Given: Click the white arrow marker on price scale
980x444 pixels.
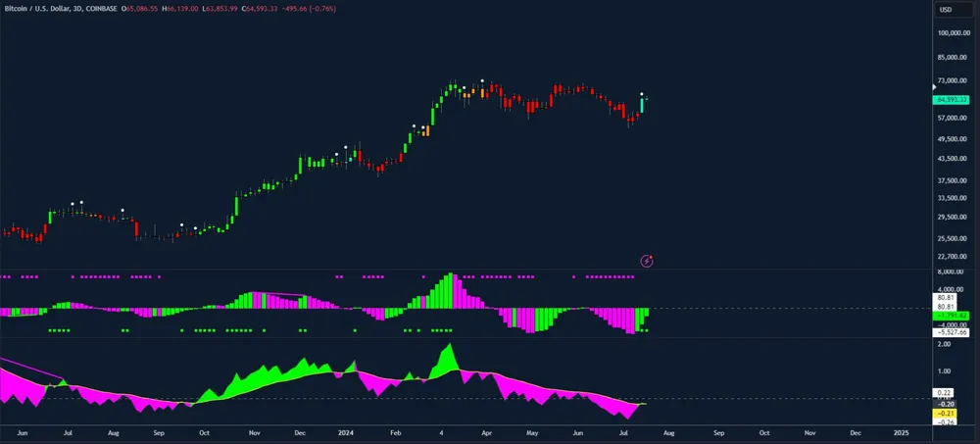Looking at the screenshot, I should coord(933,87).
